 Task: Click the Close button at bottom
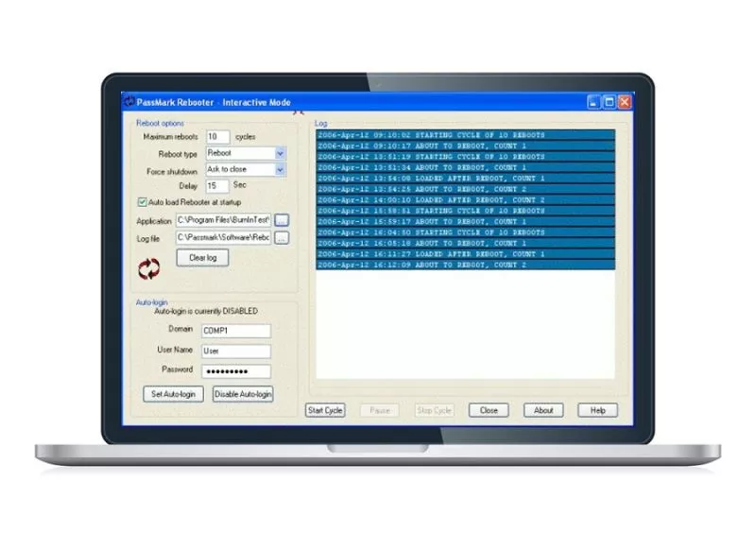[x=489, y=410]
